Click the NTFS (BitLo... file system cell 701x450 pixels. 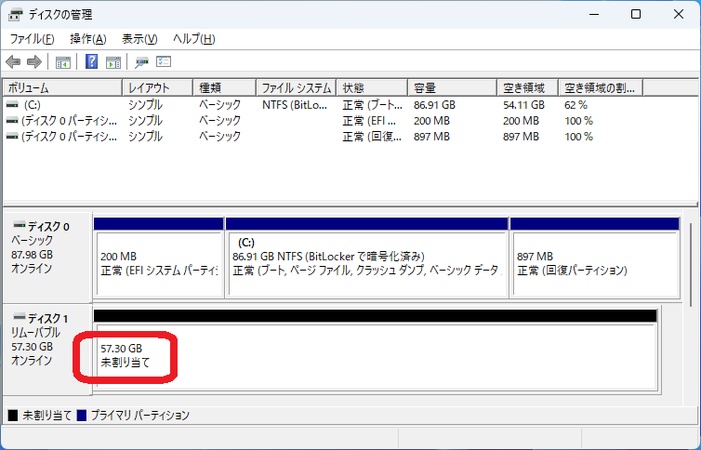click(x=295, y=105)
